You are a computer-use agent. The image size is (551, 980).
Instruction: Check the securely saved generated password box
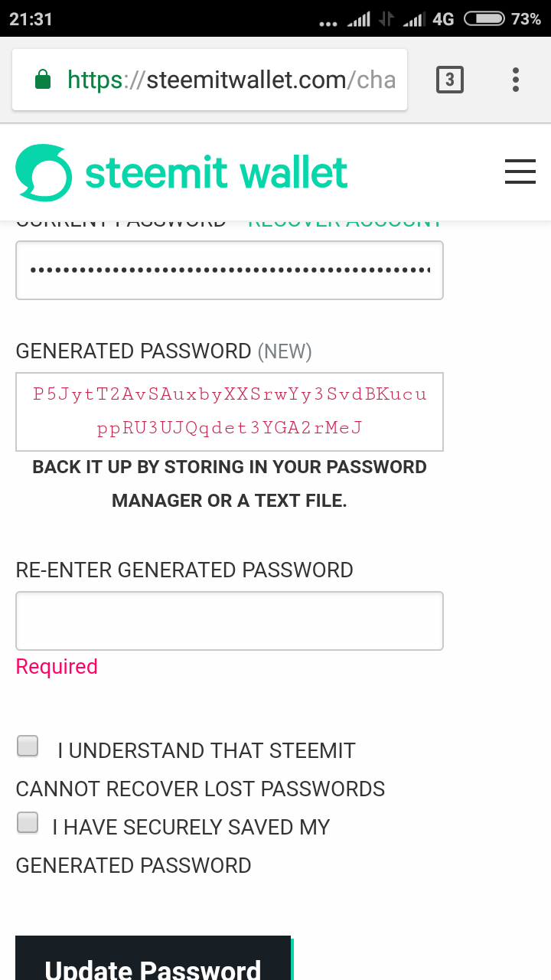click(x=28, y=822)
